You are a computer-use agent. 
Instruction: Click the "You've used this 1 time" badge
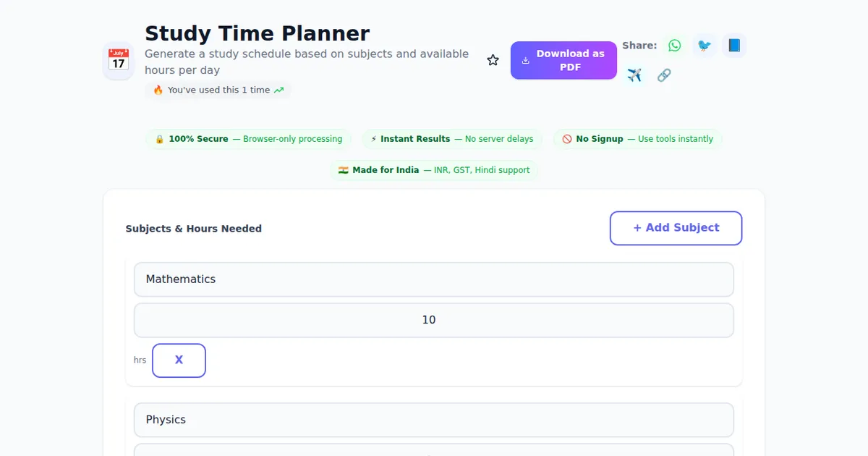click(218, 90)
